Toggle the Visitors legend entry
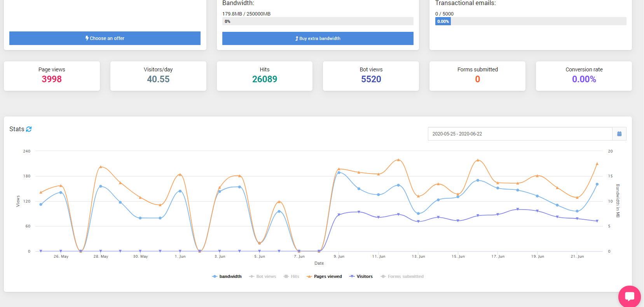 (361, 276)
